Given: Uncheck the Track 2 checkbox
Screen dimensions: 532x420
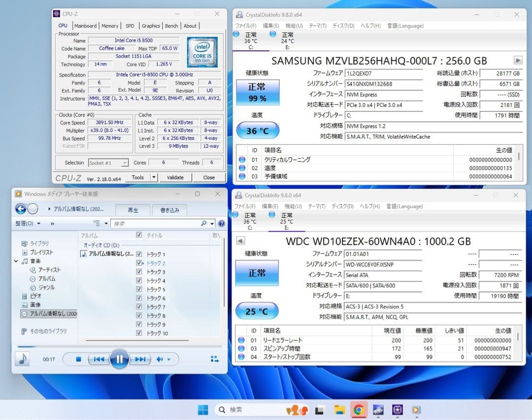Looking at the screenshot, I should pyautogui.click(x=139, y=263).
